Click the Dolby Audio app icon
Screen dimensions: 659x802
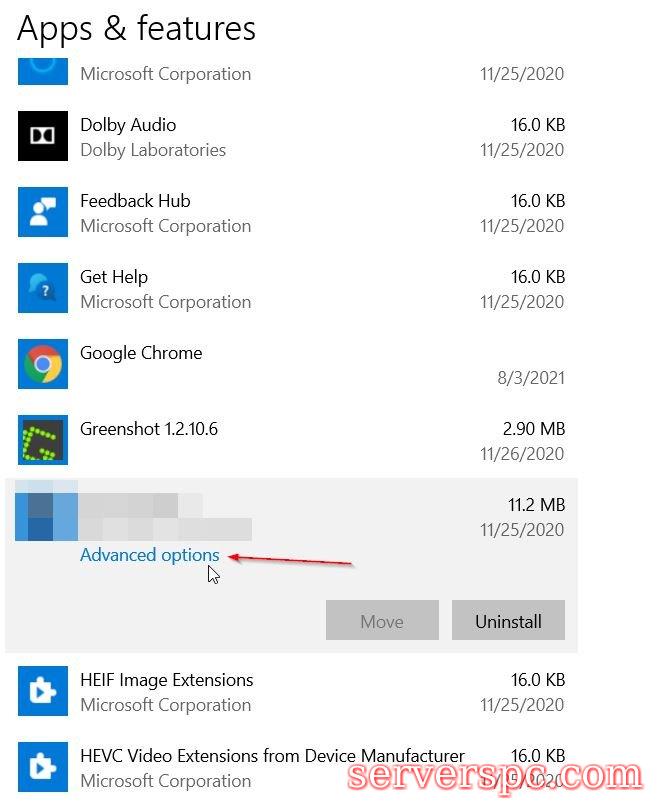click(x=43, y=136)
